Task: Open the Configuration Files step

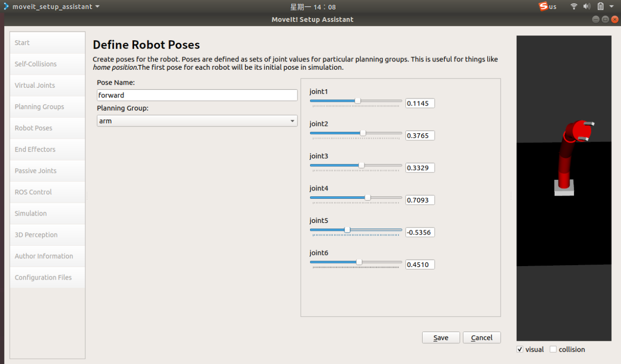Action: pyautogui.click(x=48, y=277)
